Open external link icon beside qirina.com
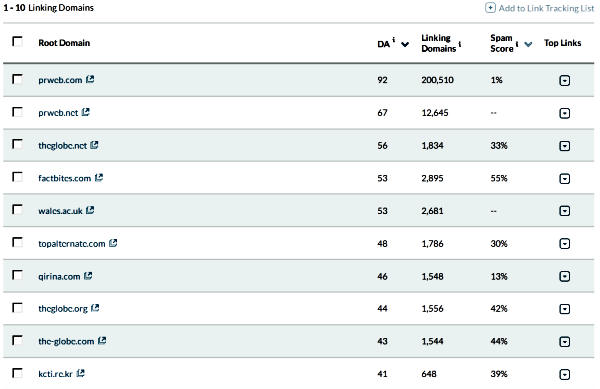 pyautogui.click(x=88, y=276)
